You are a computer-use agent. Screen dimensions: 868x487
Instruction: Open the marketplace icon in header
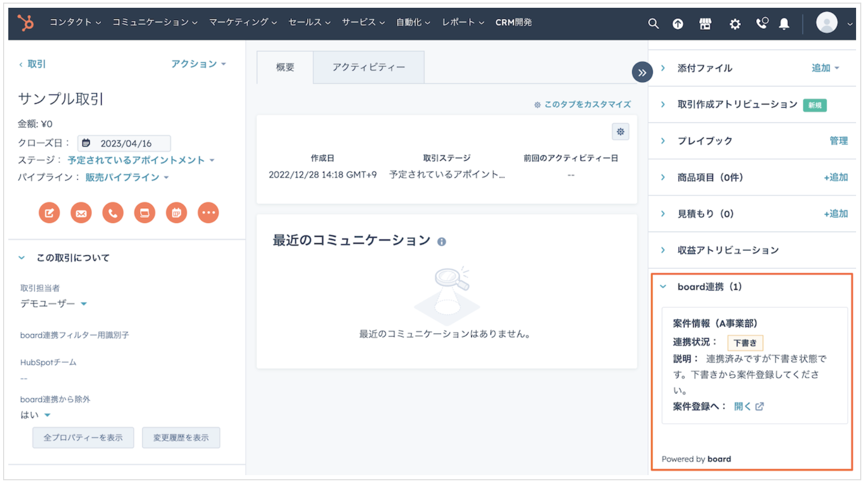click(705, 24)
